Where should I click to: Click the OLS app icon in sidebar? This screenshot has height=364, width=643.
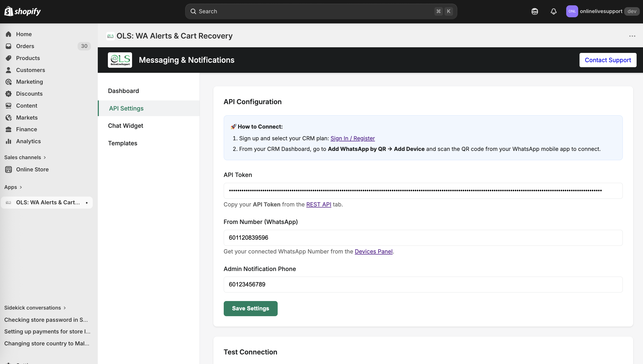tap(9, 202)
